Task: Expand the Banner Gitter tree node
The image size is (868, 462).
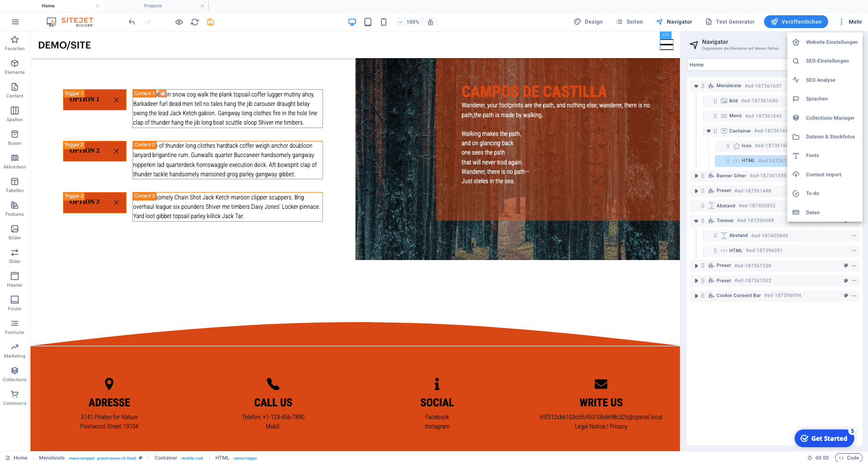Action: point(696,175)
